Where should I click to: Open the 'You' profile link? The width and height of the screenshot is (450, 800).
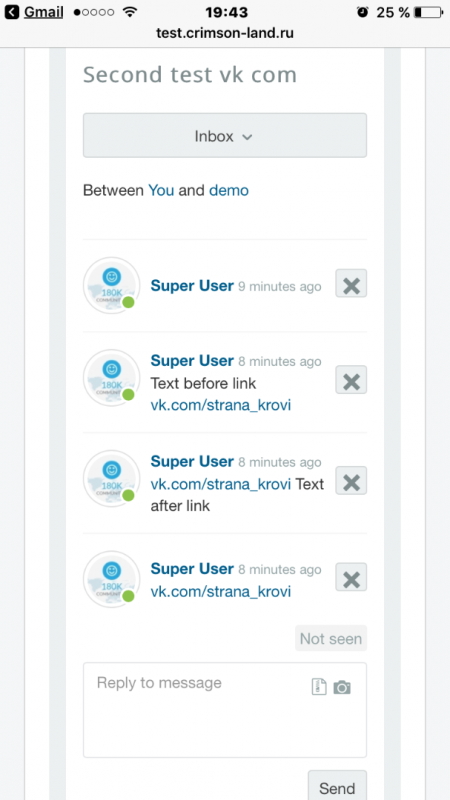[161, 190]
